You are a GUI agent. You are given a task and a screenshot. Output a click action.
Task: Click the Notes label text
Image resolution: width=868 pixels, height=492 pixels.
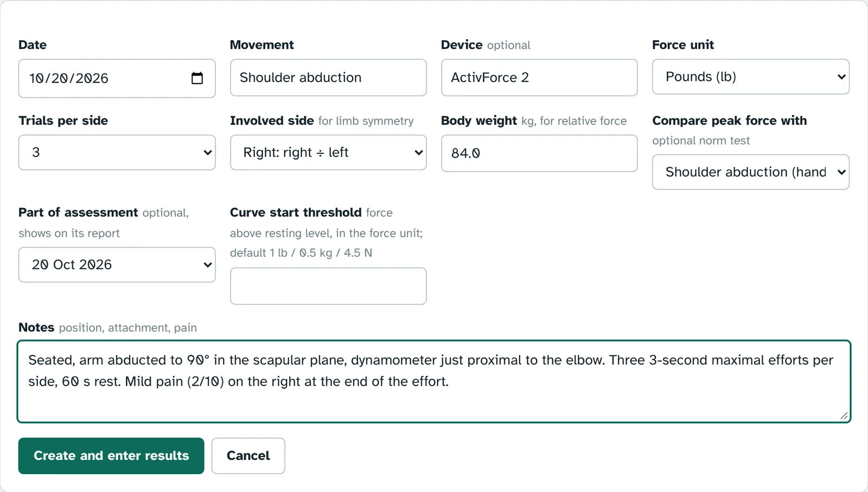click(36, 327)
